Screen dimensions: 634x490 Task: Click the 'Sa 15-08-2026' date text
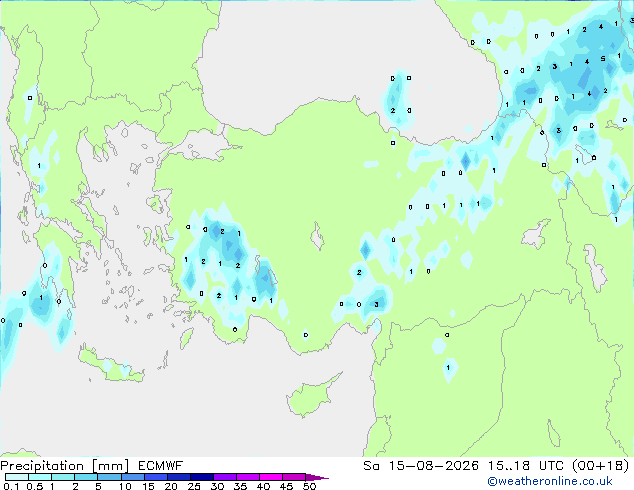[x=421, y=466]
